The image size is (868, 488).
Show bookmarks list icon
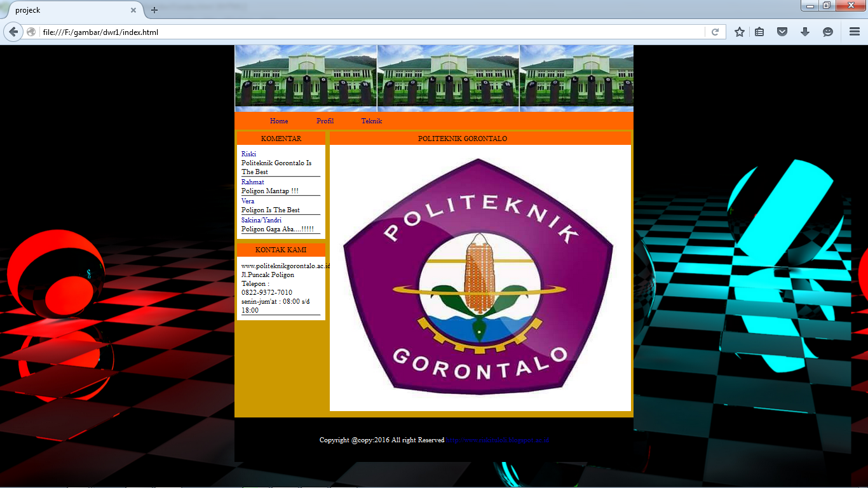759,32
